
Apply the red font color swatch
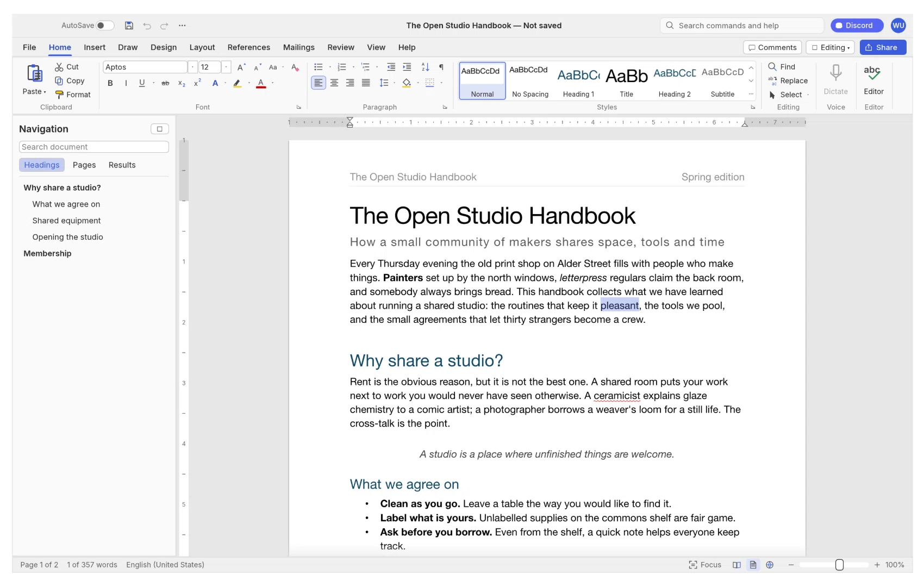pyautogui.click(x=261, y=83)
